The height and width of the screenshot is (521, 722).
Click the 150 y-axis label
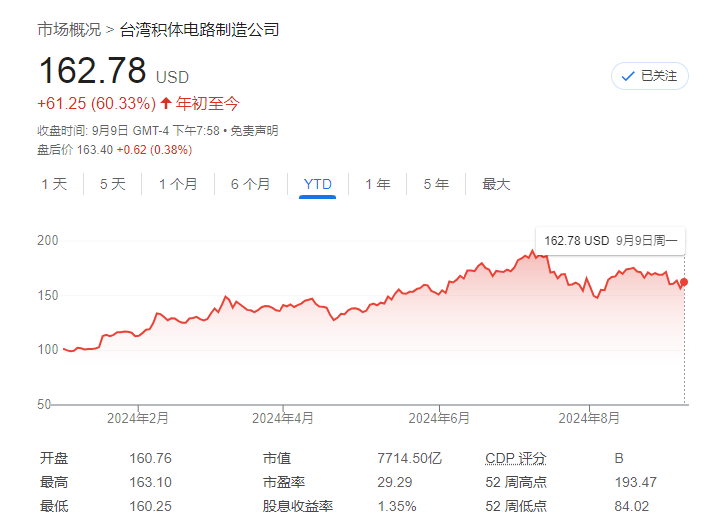[48, 295]
